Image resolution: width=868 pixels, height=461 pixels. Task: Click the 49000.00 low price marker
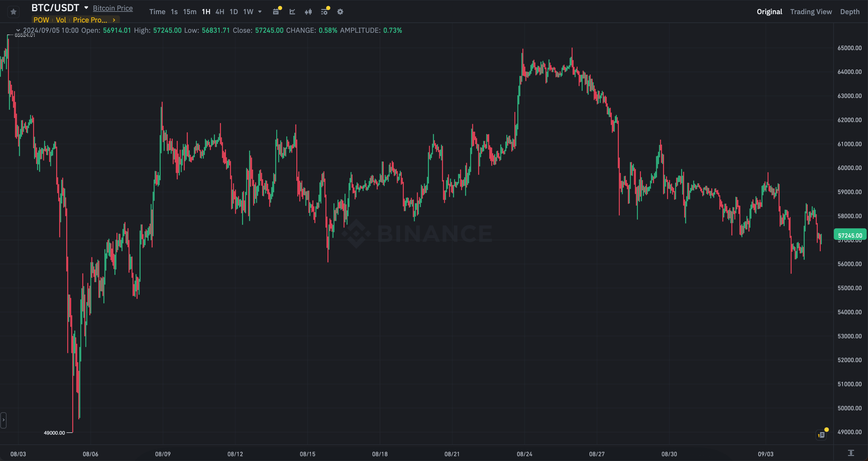tap(54, 433)
